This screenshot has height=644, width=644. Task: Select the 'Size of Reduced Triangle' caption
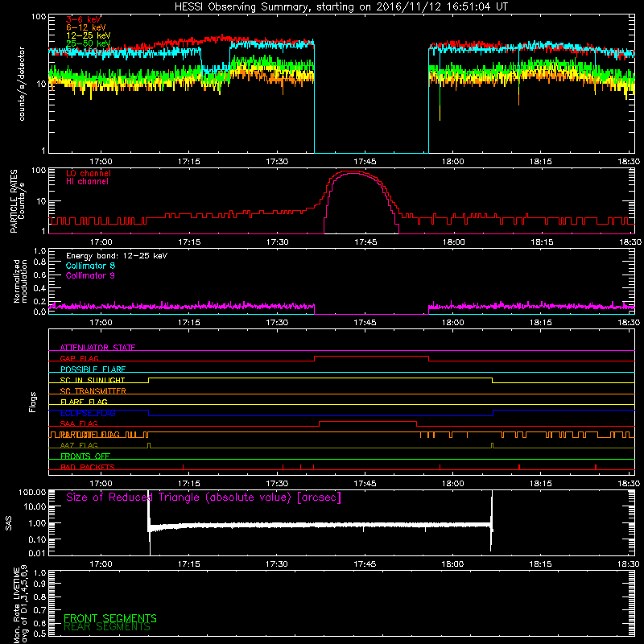(x=204, y=497)
